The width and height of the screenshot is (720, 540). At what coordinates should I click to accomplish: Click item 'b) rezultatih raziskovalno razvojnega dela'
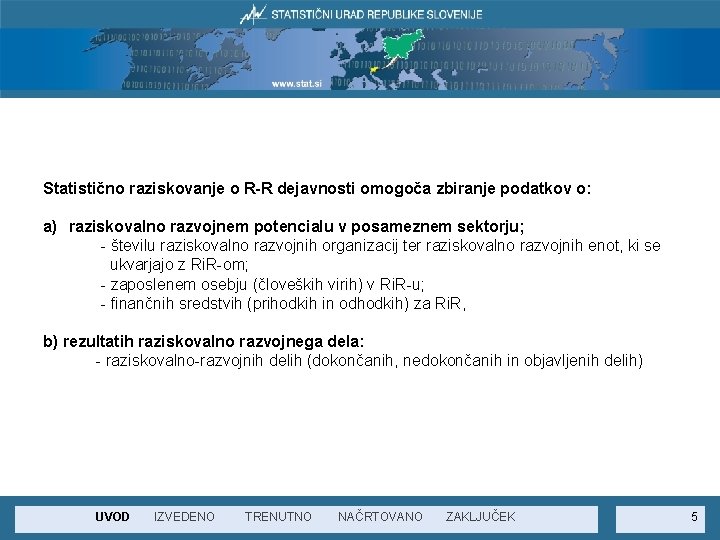(x=203, y=342)
